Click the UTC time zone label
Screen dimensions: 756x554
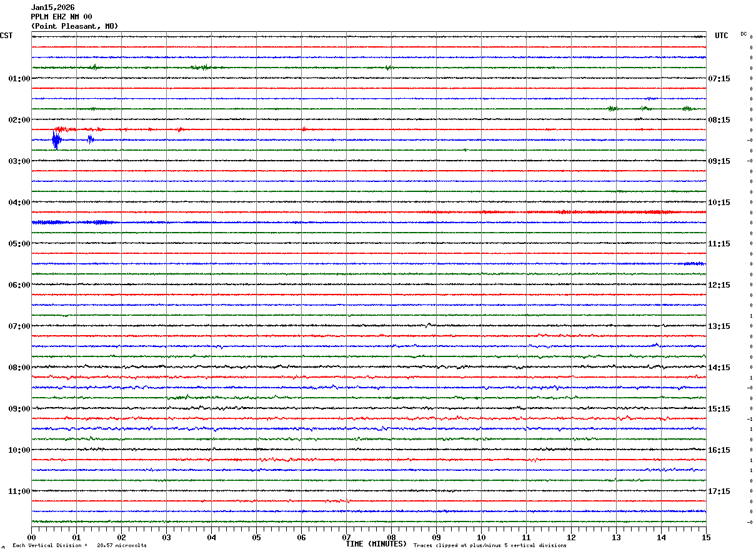tap(722, 36)
